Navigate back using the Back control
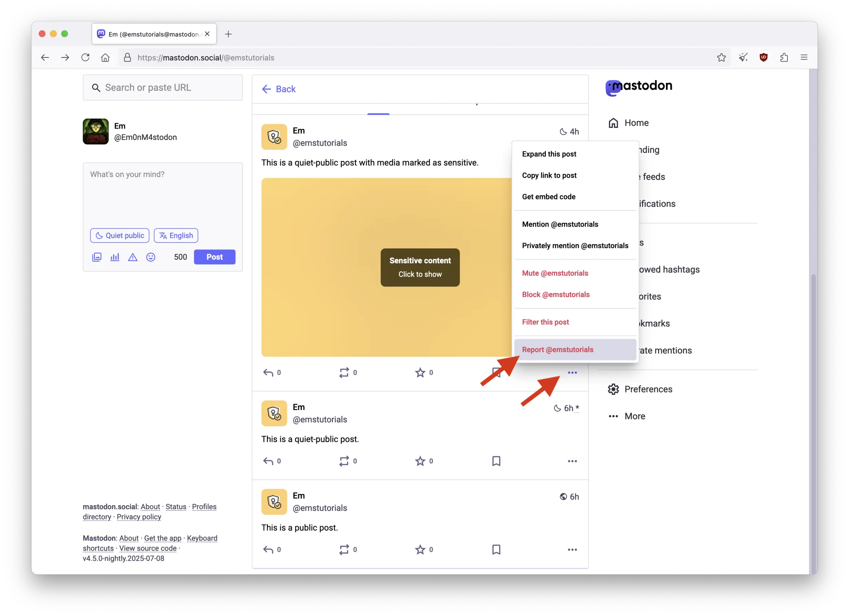 (278, 89)
